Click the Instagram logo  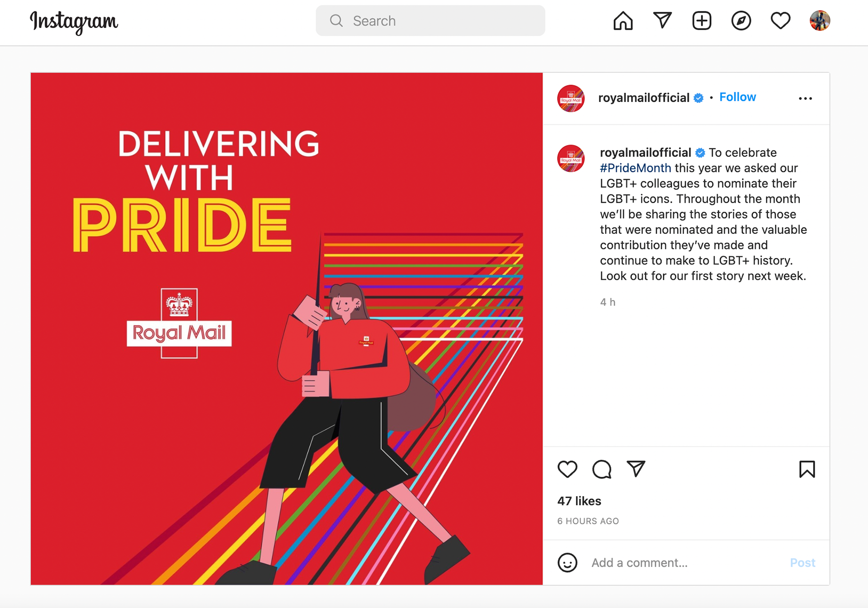click(74, 22)
